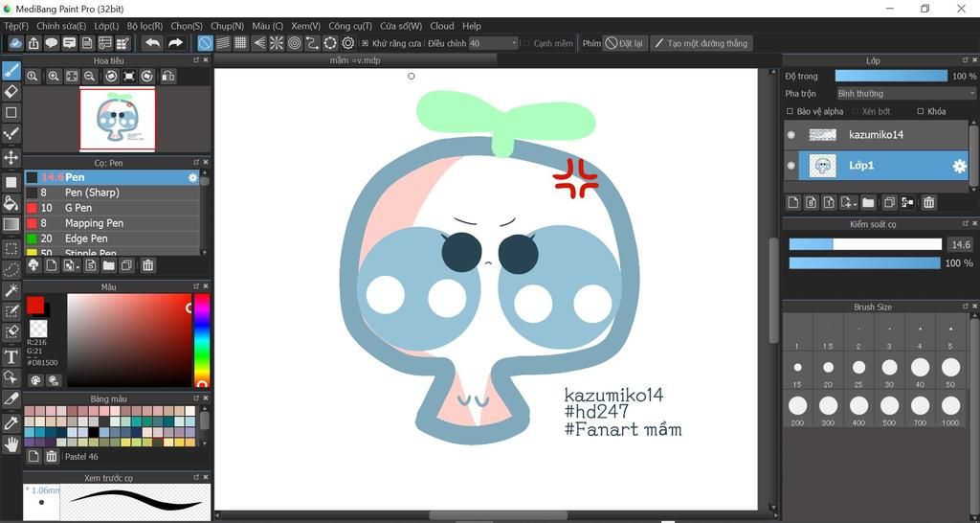This screenshot has height=523, width=980.
Task: Open the Chọn(S) menu
Action: (x=187, y=26)
